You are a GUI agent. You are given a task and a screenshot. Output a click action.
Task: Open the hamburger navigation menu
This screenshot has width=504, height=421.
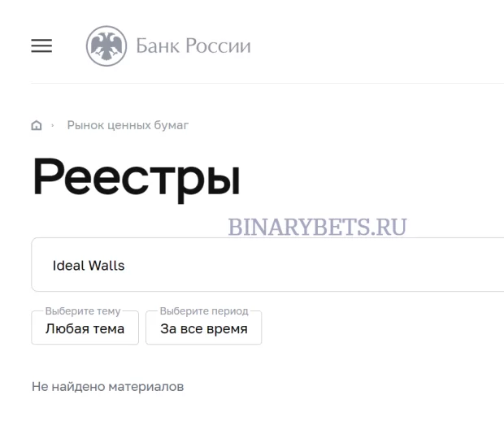coord(41,46)
